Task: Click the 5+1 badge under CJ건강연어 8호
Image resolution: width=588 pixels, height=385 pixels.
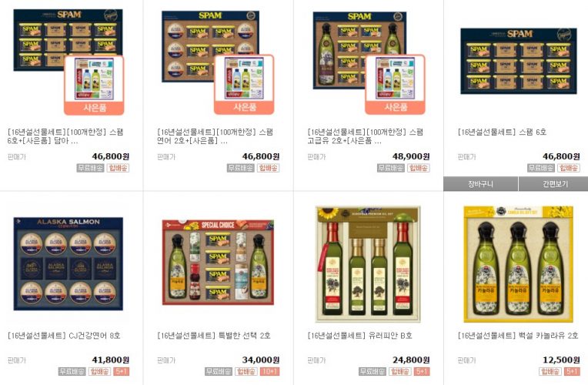Action: click(121, 371)
